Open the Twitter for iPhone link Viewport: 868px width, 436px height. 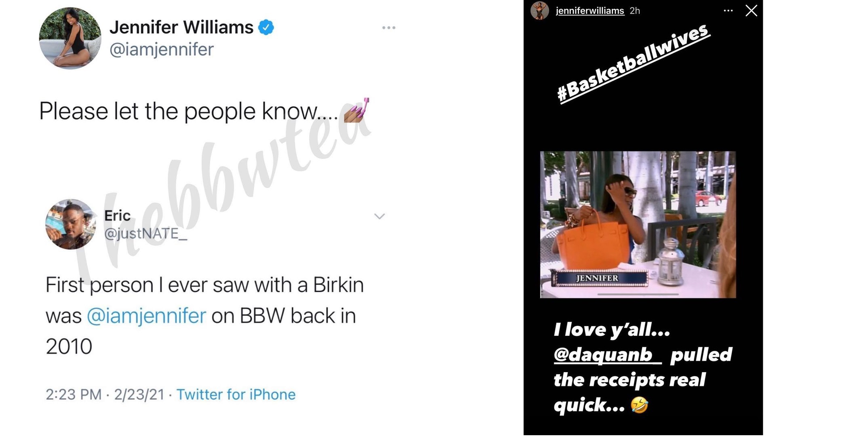[236, 394]
